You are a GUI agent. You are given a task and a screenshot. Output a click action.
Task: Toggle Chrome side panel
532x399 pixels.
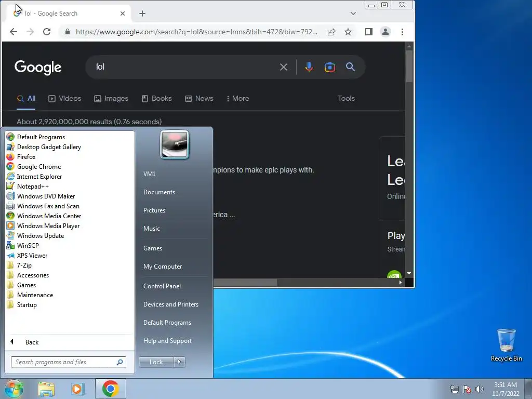(369, 32)
